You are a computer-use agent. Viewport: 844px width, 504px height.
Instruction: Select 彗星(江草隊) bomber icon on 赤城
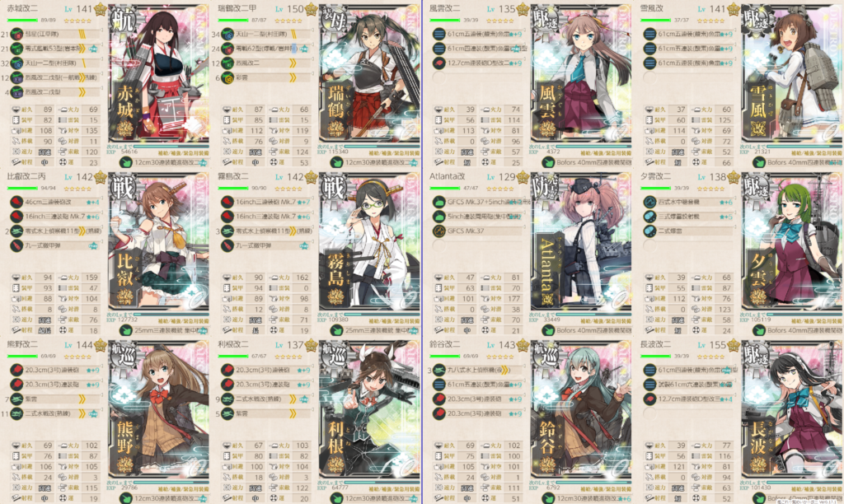tap(16, 34)
